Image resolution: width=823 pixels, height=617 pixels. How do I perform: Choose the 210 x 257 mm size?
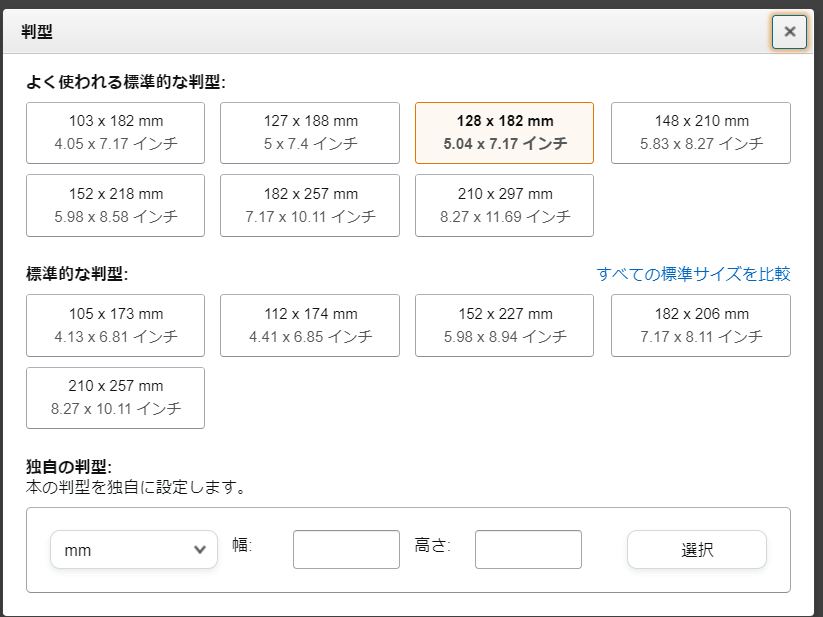coord(115,398)
